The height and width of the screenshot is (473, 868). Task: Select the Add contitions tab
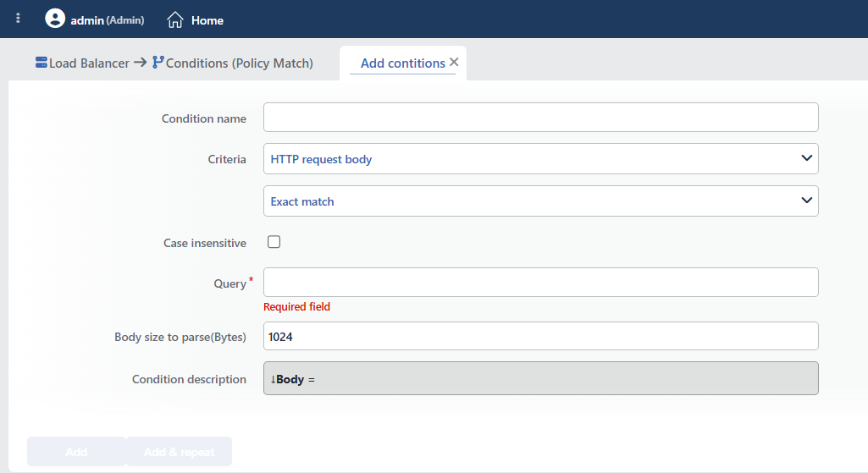click(402, 63)
